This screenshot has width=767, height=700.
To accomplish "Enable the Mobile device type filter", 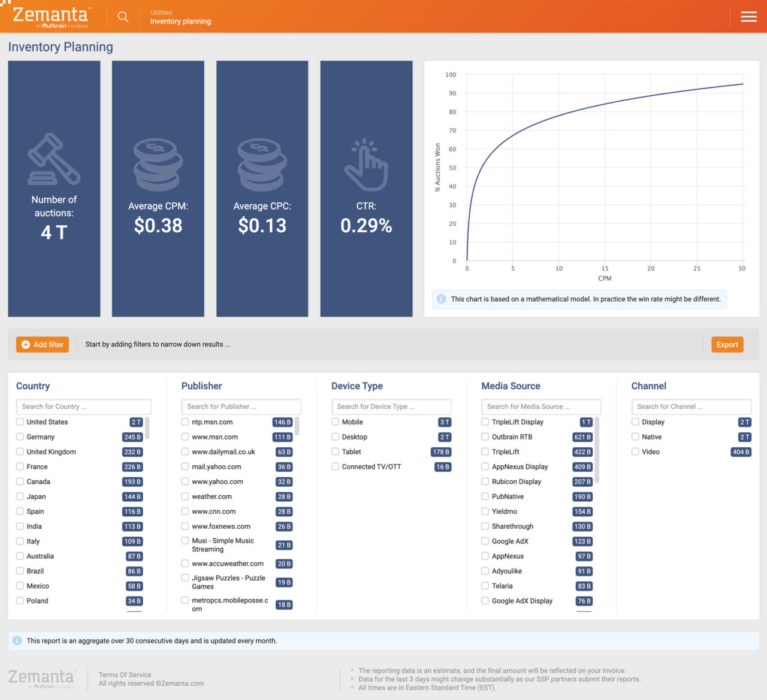I will 335,422.
